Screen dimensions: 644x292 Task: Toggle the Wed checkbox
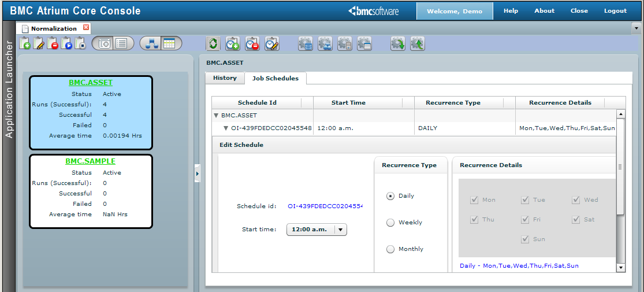point(576,200)
